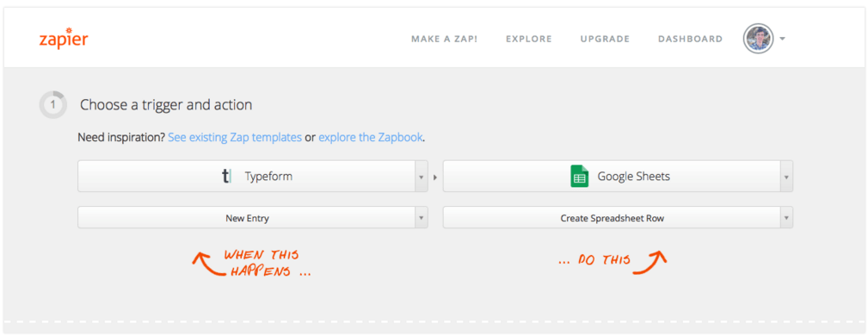Click the step 1 progress circle
This screenshot has height=336, width=868.
(53, 104)
